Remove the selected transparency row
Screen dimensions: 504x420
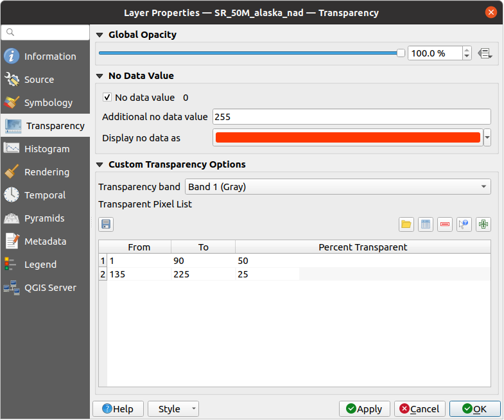tap(444, 224)
